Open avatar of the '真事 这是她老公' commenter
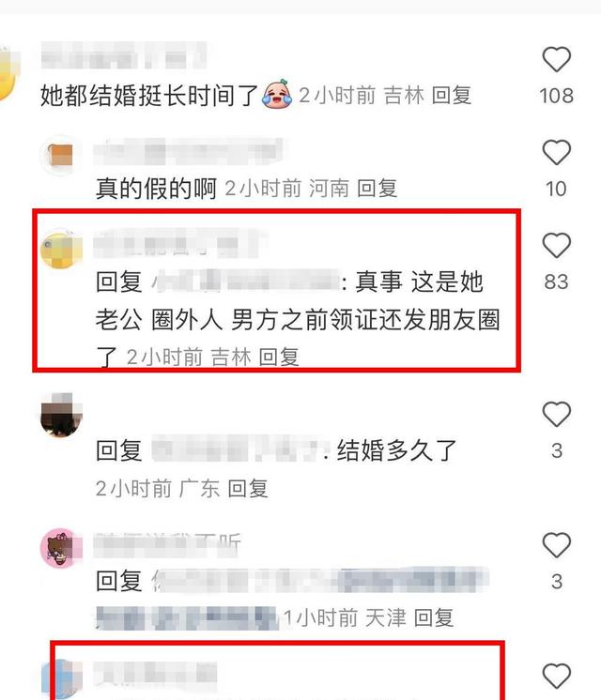Screen dimensions: 601x700 61,249
